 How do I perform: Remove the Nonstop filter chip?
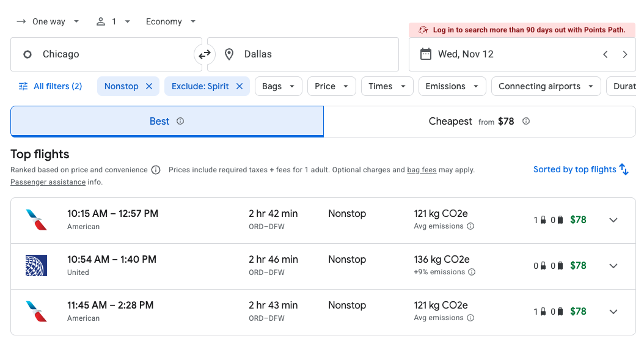(149, 86)
